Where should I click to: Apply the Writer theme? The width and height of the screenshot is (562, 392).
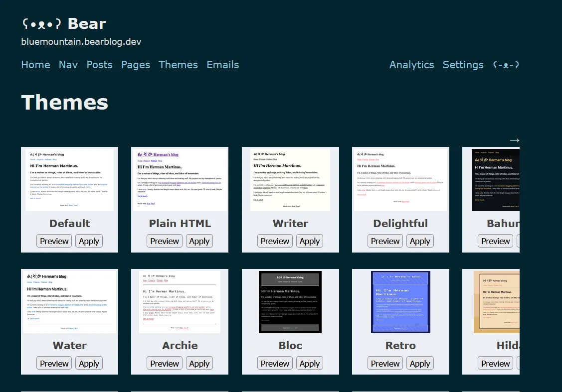pyautogui.click(x=310, y=241)
